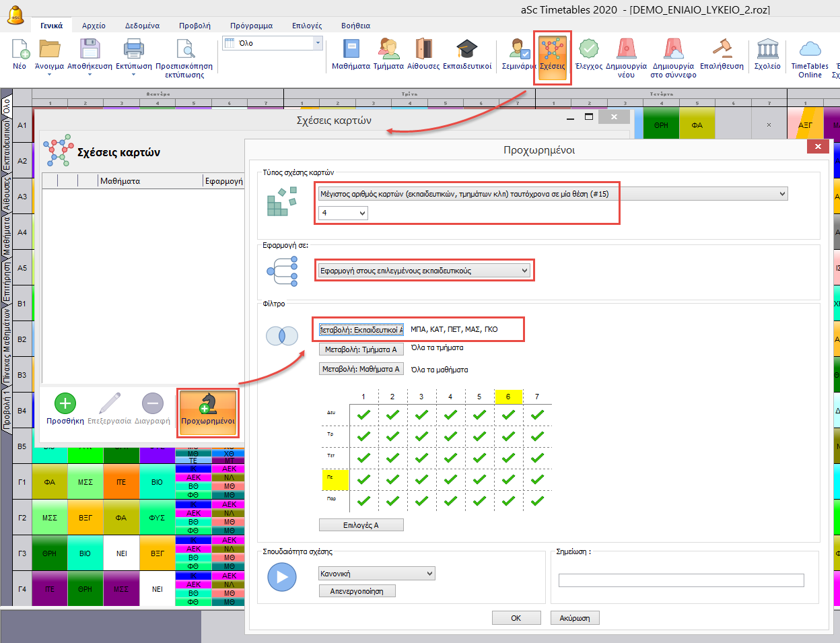This screenshot has height=643, width=840.
Task: Click the Επαλήθευση gavel icon
Action: [x=722, y=50]
